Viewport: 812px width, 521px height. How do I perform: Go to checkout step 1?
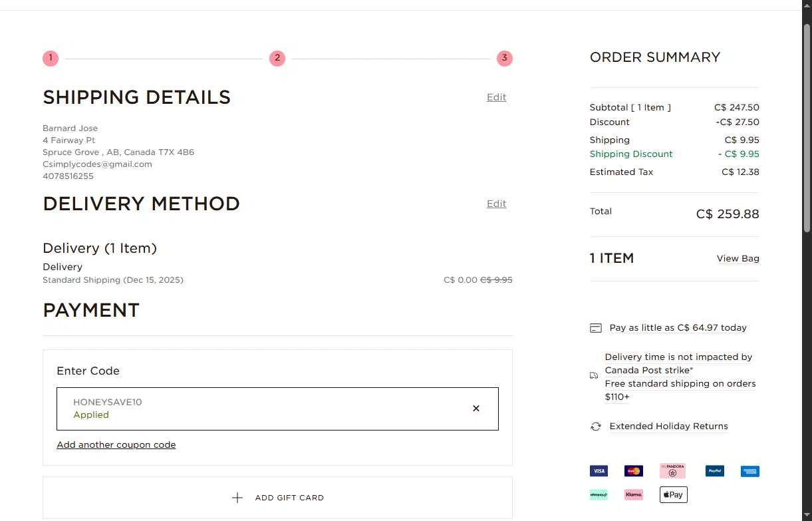pyautogui.click(x=51, y=59)
